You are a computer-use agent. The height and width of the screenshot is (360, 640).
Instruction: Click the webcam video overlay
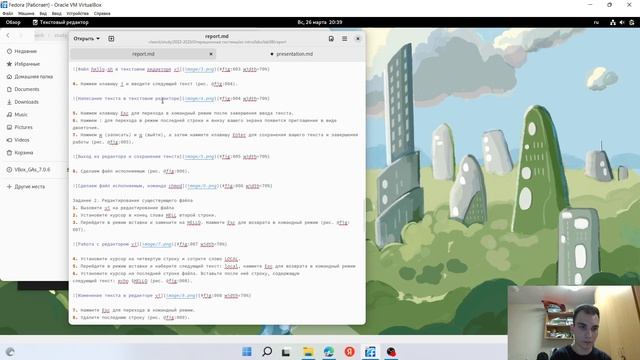(x=574, y=322)
